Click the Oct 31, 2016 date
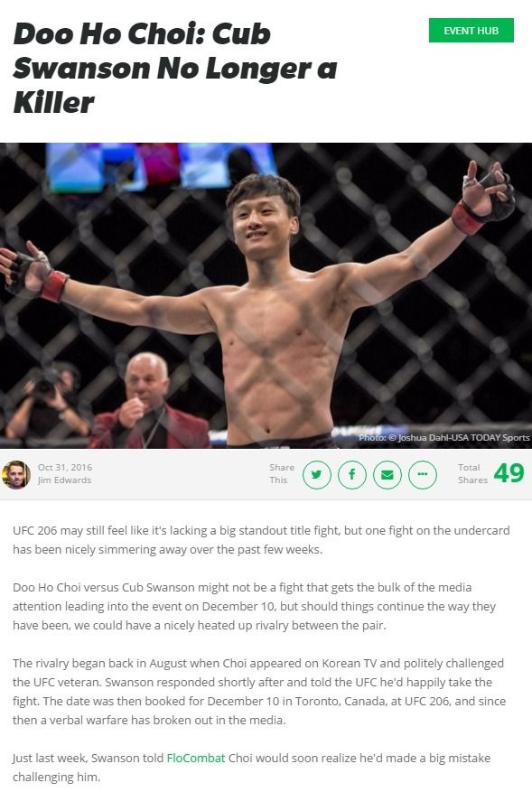Viewport: 532px width, 792px height. click(x=65, y=467)
